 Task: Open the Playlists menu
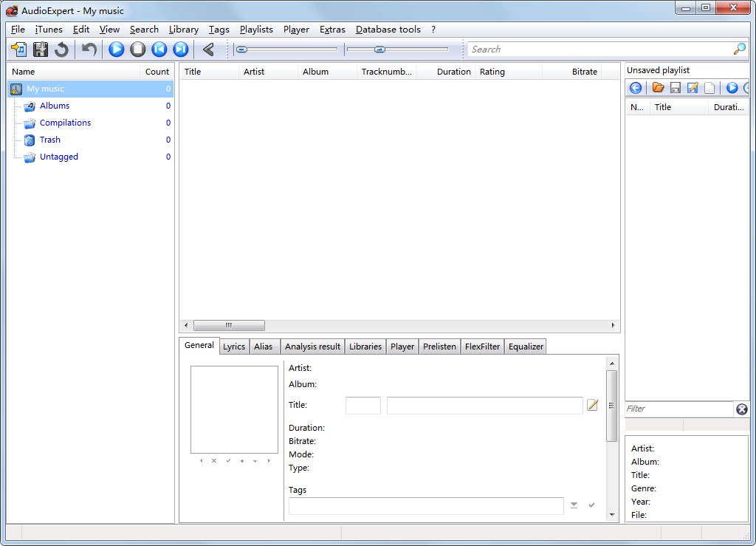click(x=256, y=30)
